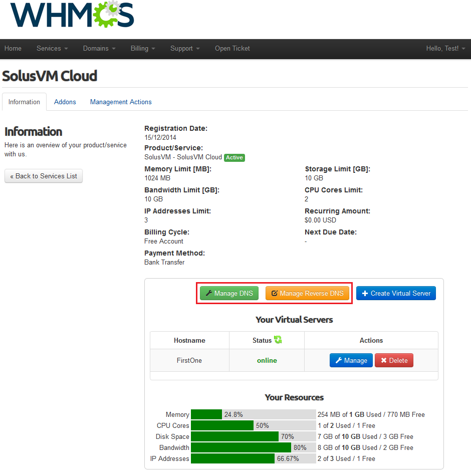The height and width of the screenshot is (476, 471).
Task: Click the registration date 15/12/2014
Action: click(x=160, y=137)
